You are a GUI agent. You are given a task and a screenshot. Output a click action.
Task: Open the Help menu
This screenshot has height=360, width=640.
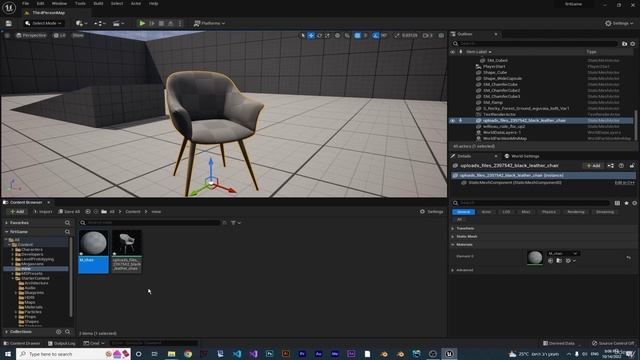click(153, 3)
